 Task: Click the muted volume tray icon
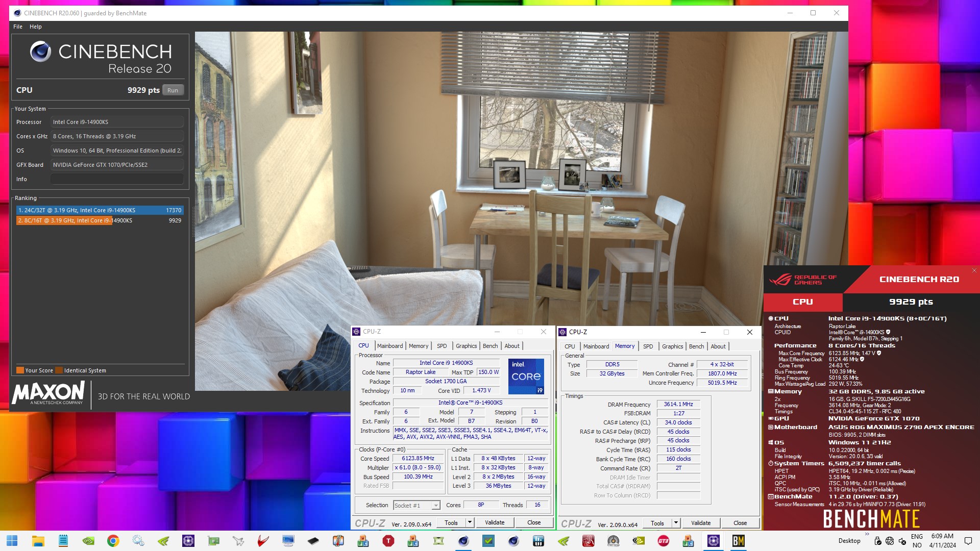tap(902, 541)
